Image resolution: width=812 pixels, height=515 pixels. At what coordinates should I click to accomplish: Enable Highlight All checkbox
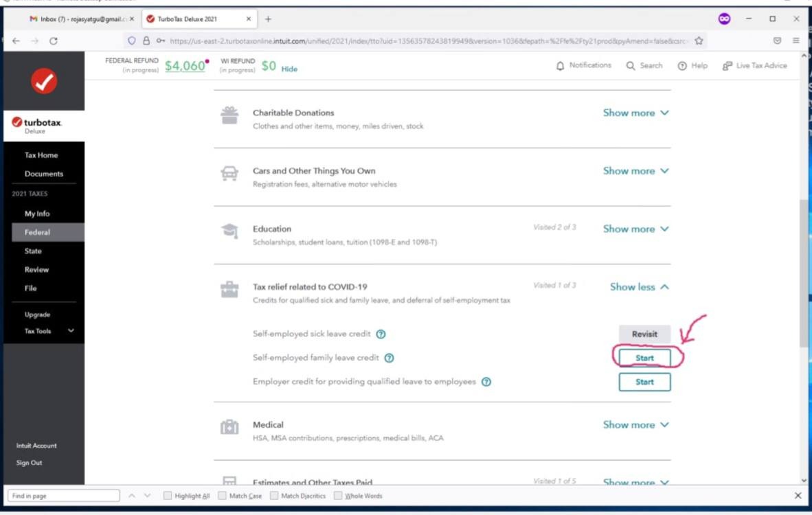[167, 496]
